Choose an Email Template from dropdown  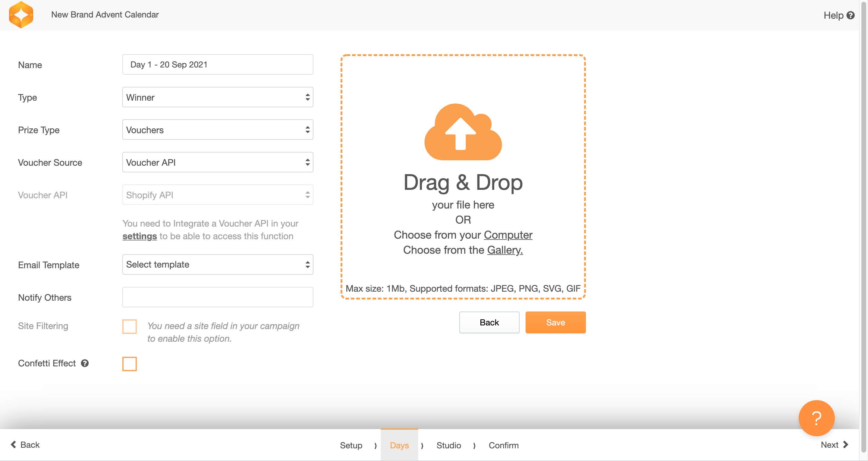217,265
